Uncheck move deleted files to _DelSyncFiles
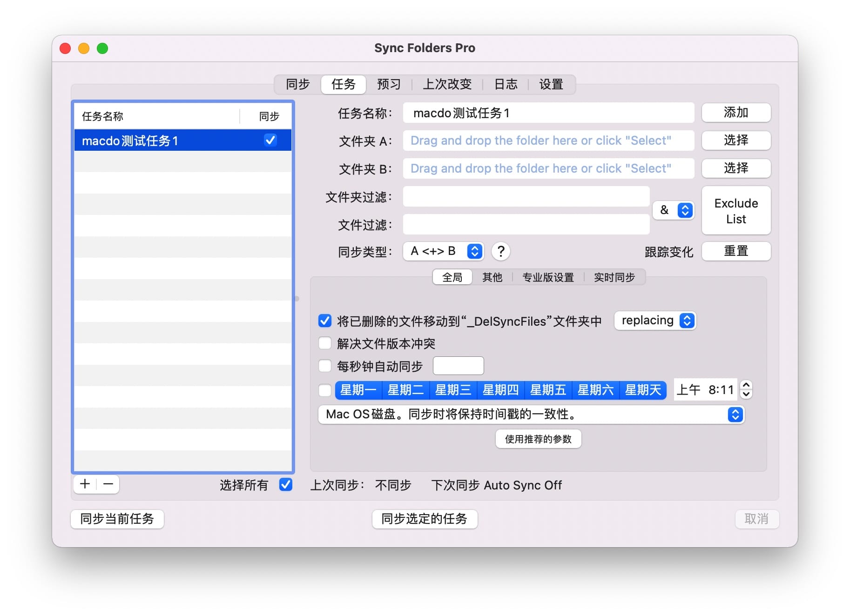 pos(324,321)
